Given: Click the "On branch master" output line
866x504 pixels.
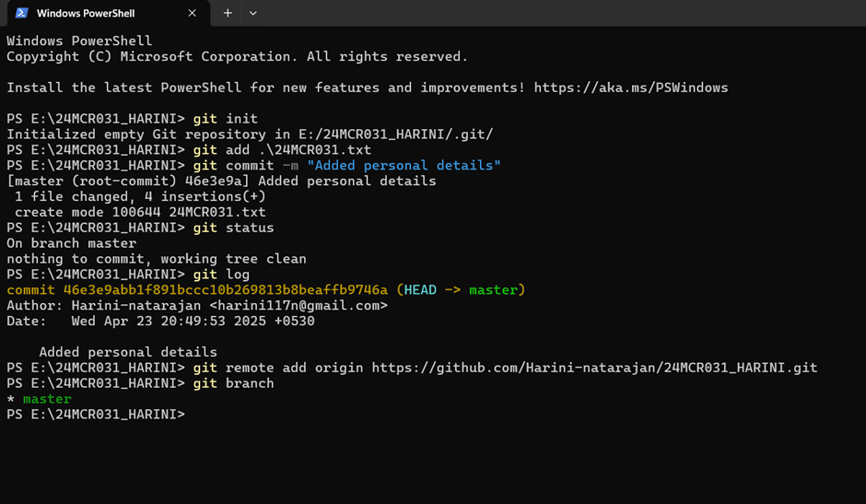Looking at the screenshot, I should (x=71, y=244).
